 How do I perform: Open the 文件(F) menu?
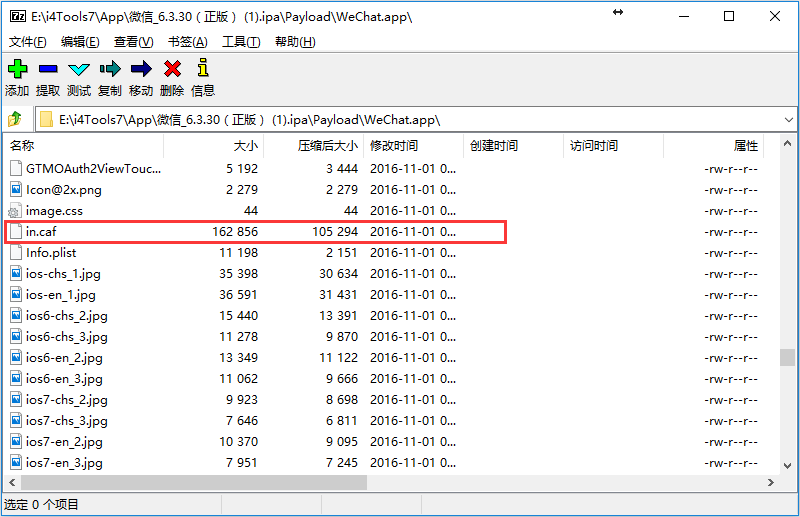point(28,42)
